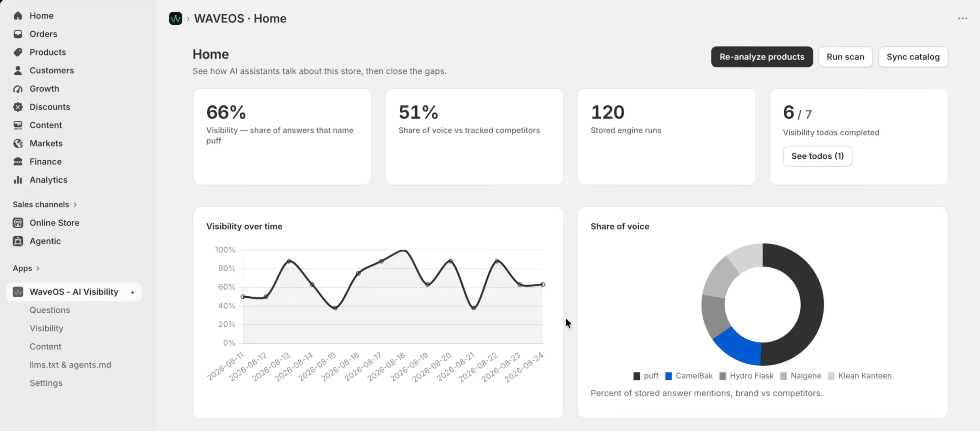Click the Visibility over time chart title
The image size is (980, 431).
point(244,226)
